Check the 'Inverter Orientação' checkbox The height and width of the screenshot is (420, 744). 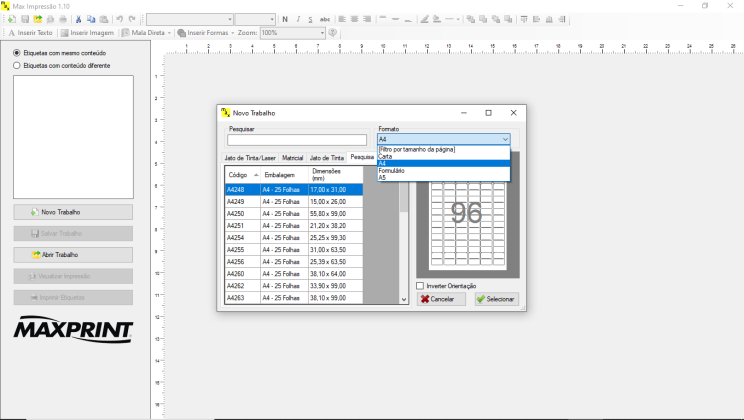point(420,286)
